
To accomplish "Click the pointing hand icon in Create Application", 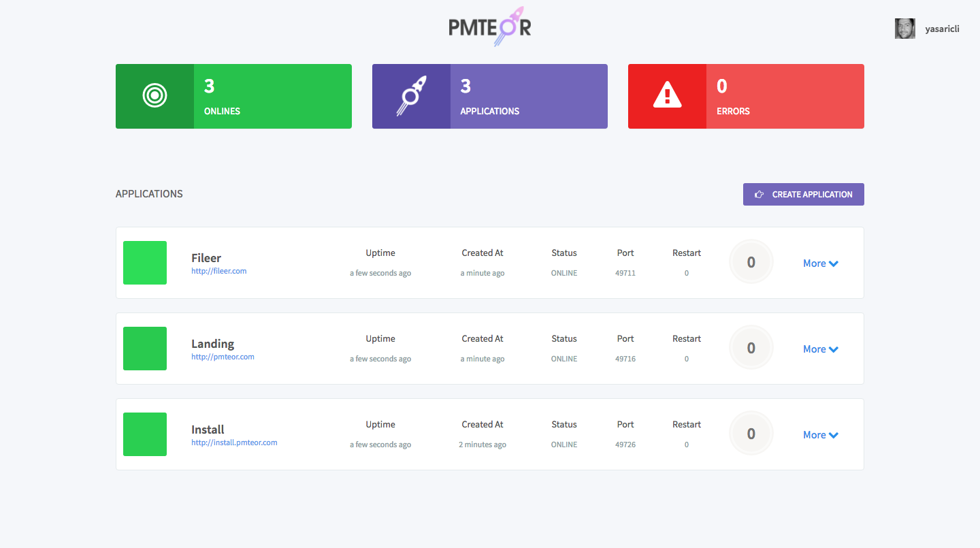I will [759, 194].
